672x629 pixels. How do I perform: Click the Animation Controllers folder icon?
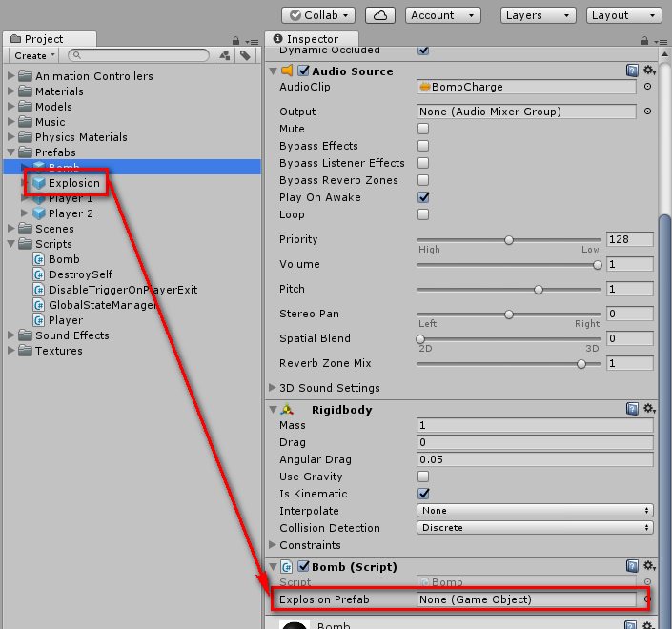click(x=26, y=76)
